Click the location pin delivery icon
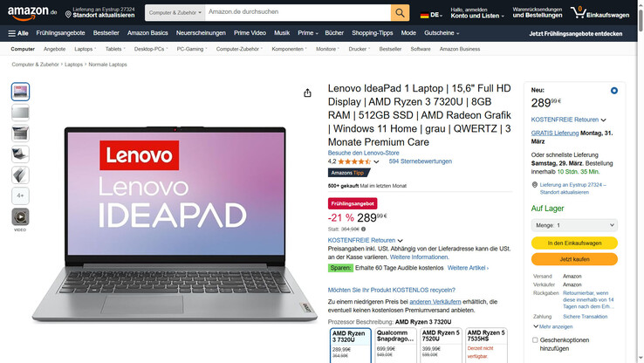644x363 pixels. [68, 14]
